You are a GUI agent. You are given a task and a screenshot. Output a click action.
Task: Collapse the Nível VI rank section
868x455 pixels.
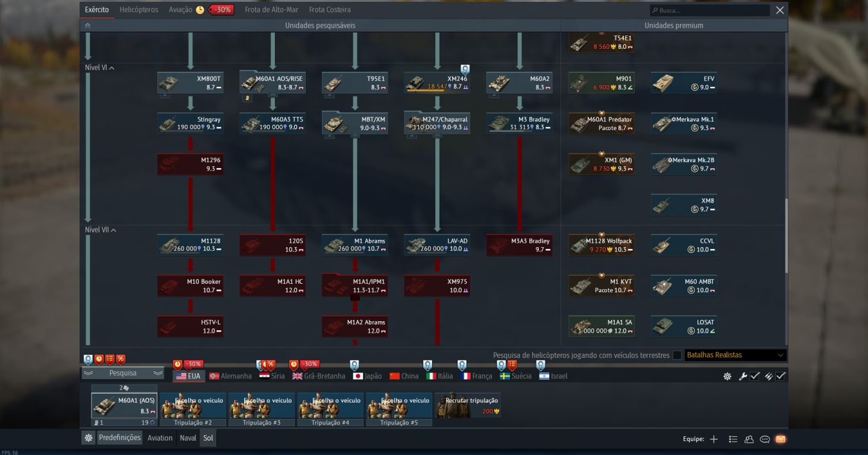(100, 68)
